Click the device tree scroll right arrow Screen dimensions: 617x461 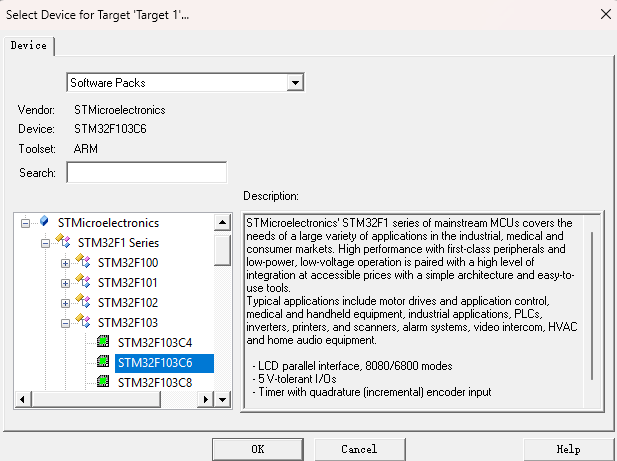[x=206, y=400]
